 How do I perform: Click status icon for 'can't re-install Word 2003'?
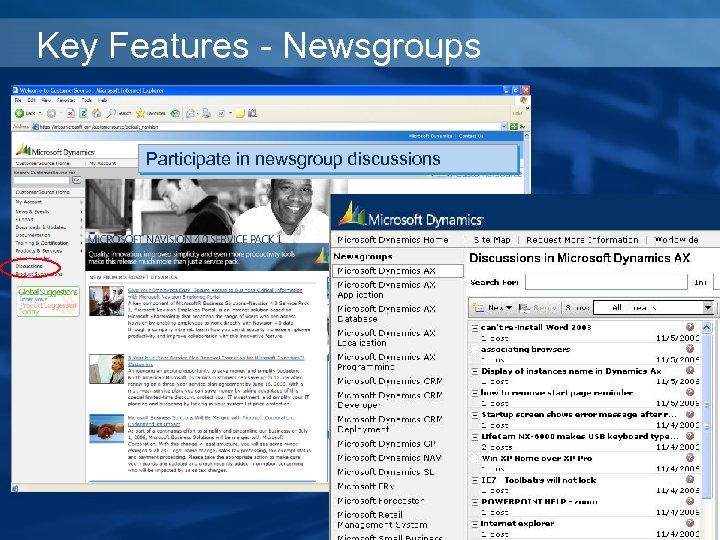(x=690, y=327)
